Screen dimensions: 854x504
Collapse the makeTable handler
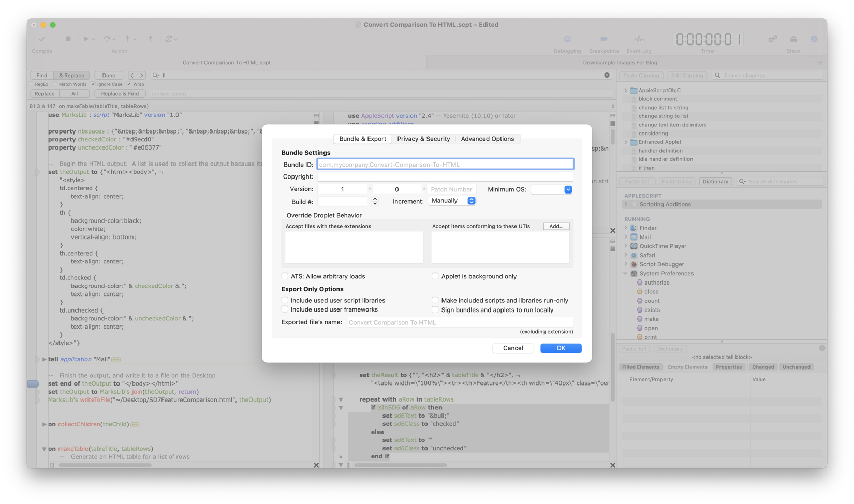click(44, 449)
